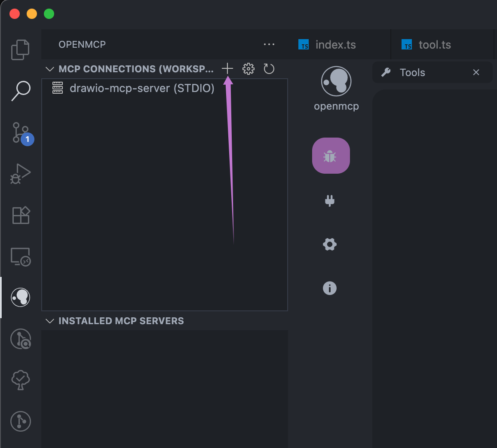
Task: Open the Search view
Action: click(x=21, y=91)
